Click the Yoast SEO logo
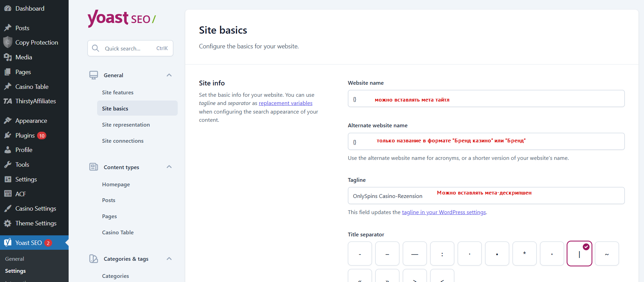644x282 pixels. (x=121, y=18)
